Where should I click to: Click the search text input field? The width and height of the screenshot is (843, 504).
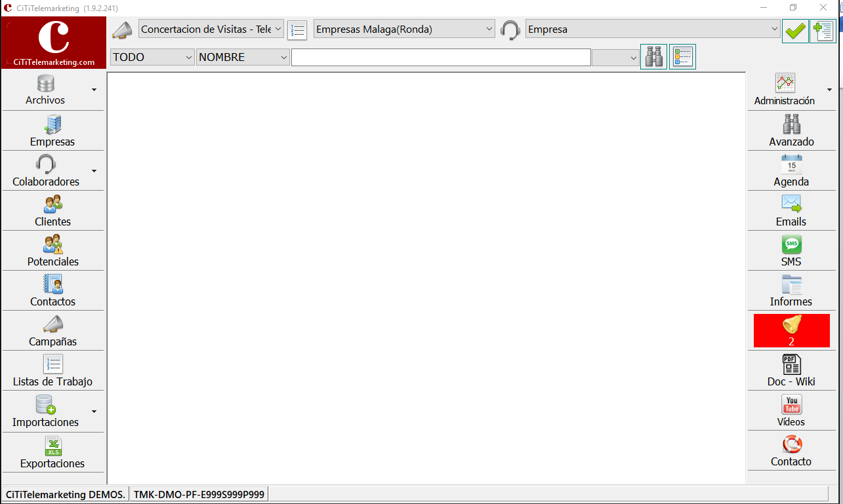(441, 58)
